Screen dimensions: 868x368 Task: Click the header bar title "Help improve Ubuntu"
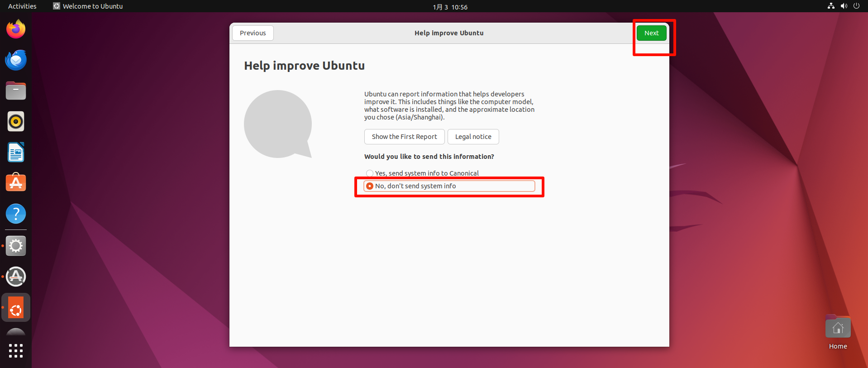(x=449, y=33)
